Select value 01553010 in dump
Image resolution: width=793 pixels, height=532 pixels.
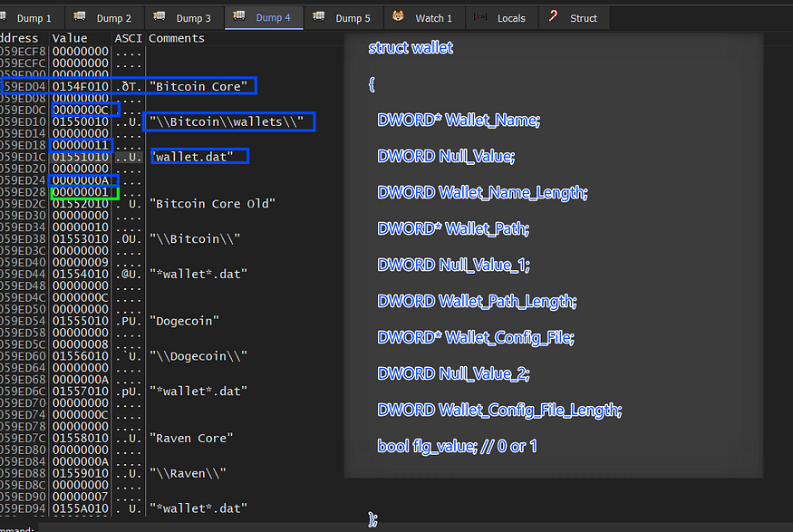click(81, 238)
